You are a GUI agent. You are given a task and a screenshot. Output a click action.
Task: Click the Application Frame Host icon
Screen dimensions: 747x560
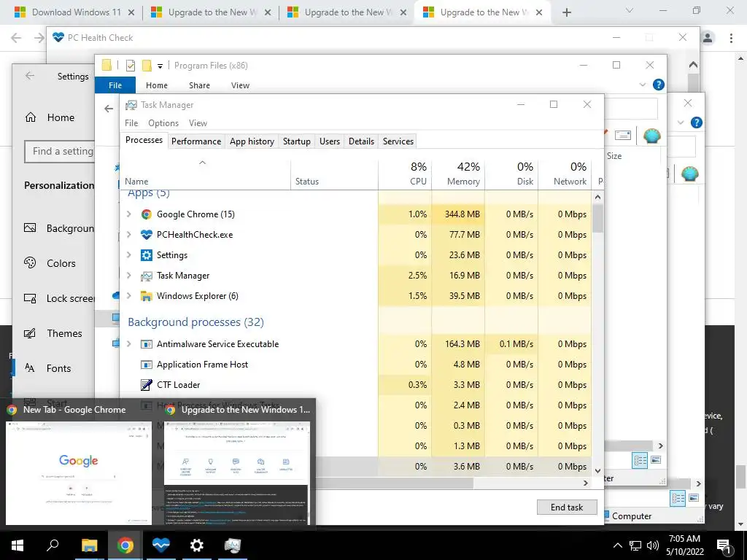pos(146,365)
